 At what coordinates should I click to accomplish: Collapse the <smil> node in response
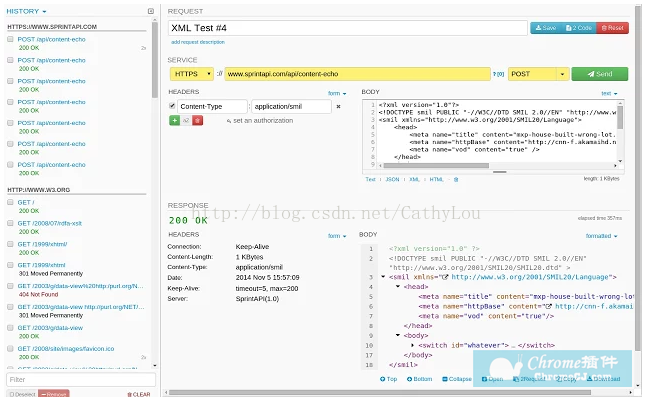[x=383, y=277]
